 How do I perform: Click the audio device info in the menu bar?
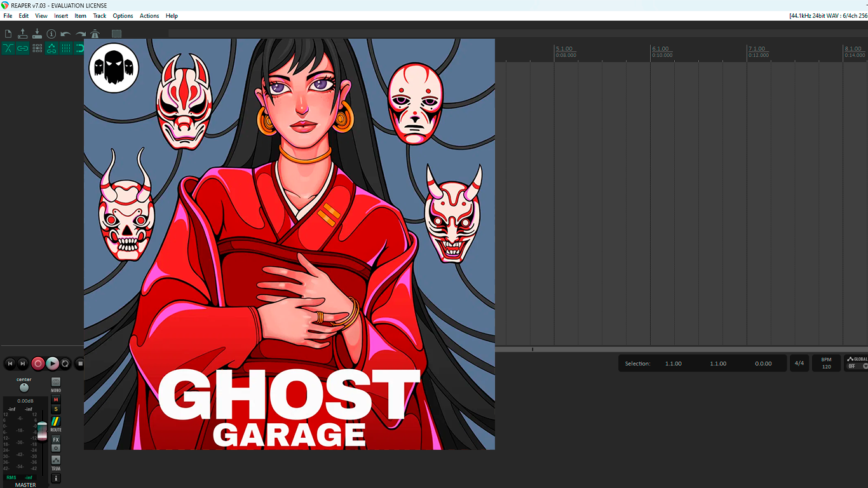[x=828, y=16]
